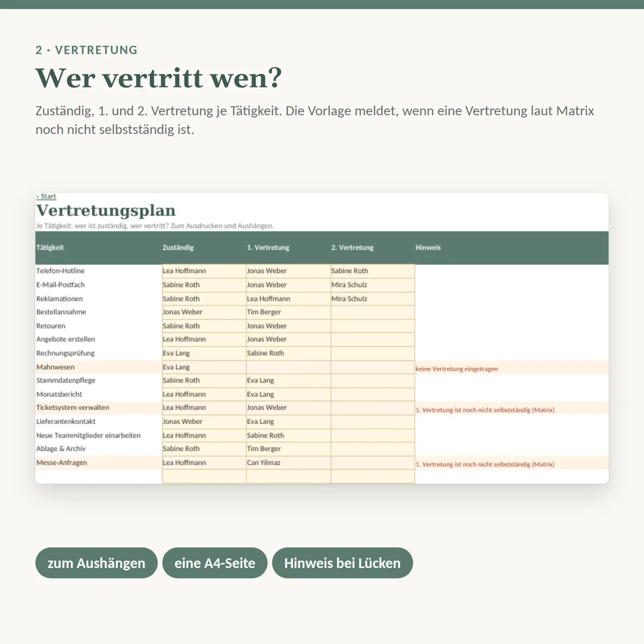Select the 'Messe-Anfragen' row label

pyautogui.click(x=62, y=463)
